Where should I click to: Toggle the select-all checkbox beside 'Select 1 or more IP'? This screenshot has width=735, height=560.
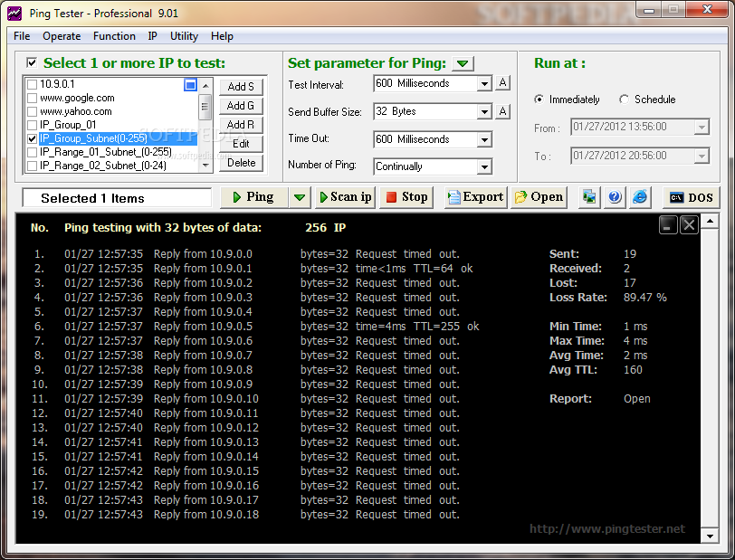32,62
